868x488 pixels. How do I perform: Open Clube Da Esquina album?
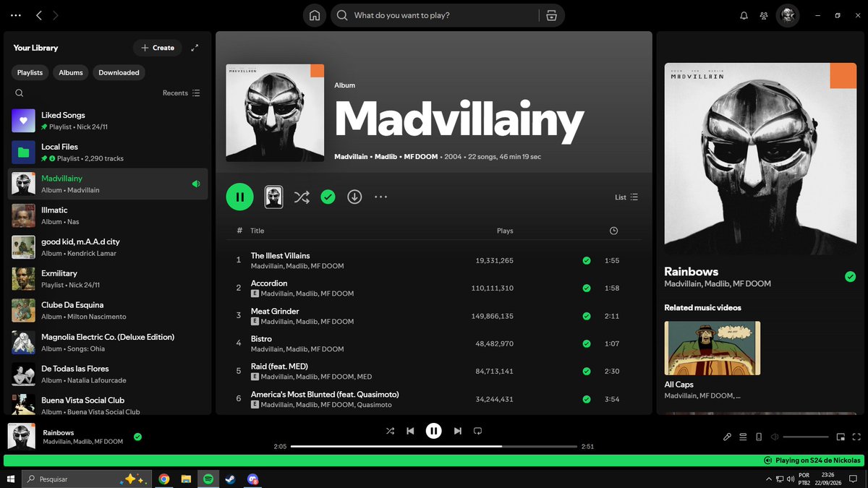pyautogui.click(x=108, y=311)
